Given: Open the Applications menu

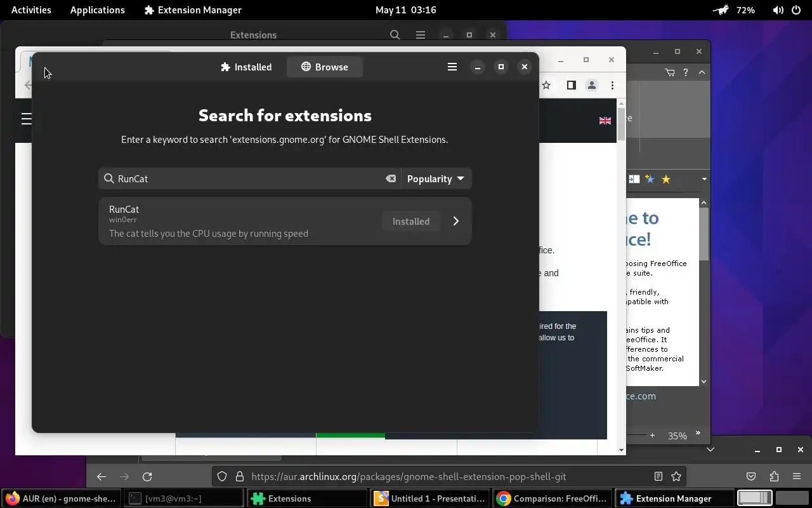Looking at the screenshot, I should point(98,10).
